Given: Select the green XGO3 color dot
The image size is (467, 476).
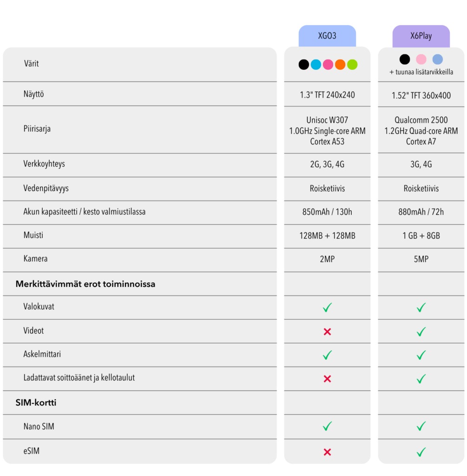Looking at the screenshot, I should point(352,65).
